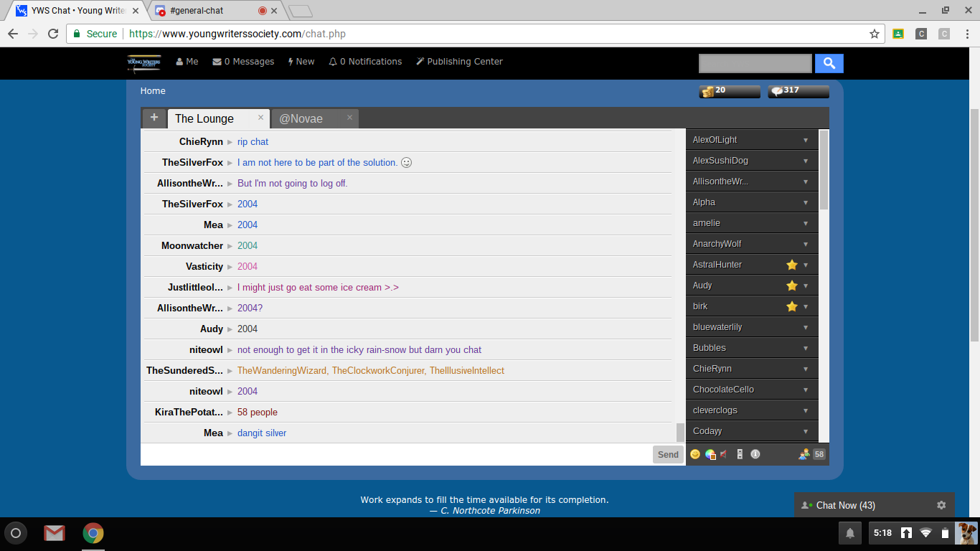Click the site search magnifier button

[829, 63]
